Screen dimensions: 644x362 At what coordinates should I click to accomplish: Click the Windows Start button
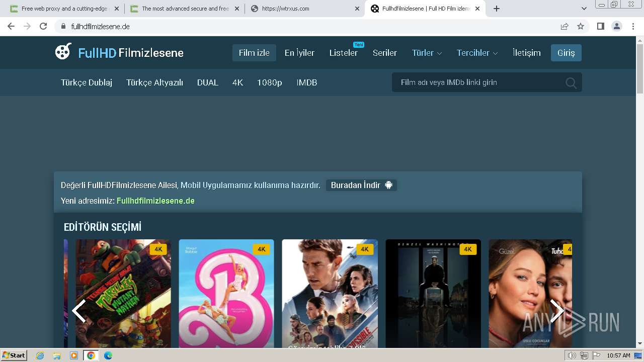tap(14, 355)
